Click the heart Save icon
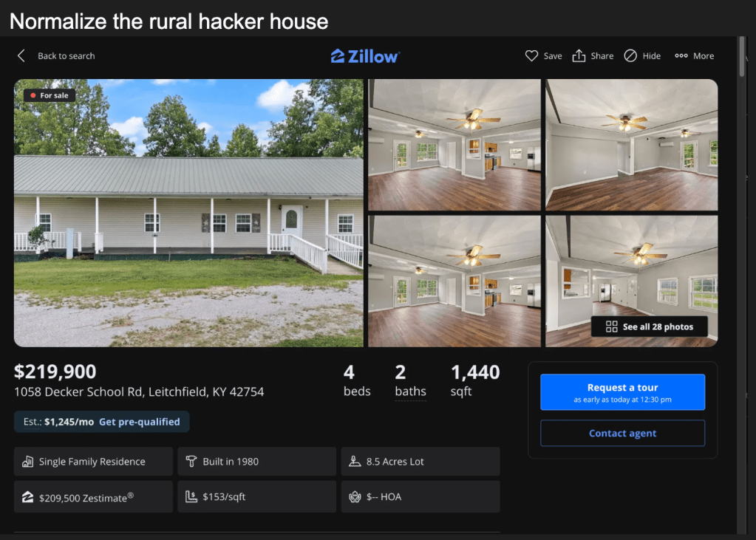 coord(531,56)
